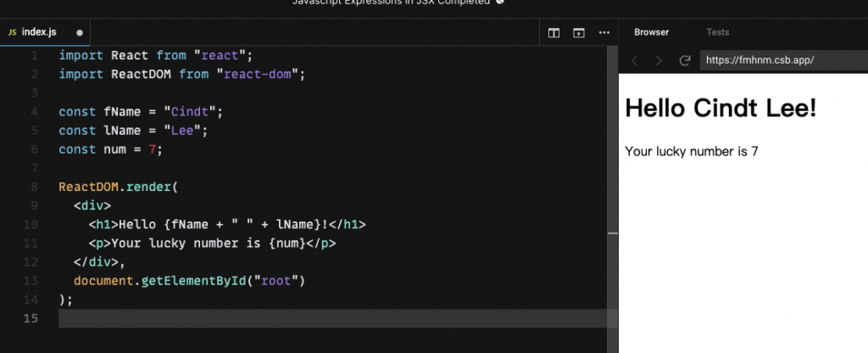Refresh the preview browser
Image resolution: width=868 pixels, height=353 pixels.
(x=685, y=60)
